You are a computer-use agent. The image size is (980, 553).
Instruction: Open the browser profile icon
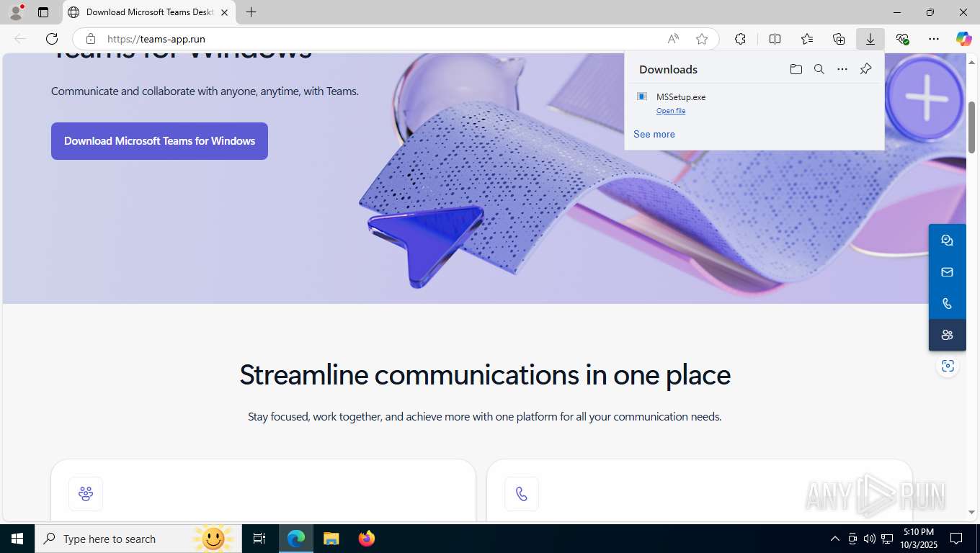point(15,12)
